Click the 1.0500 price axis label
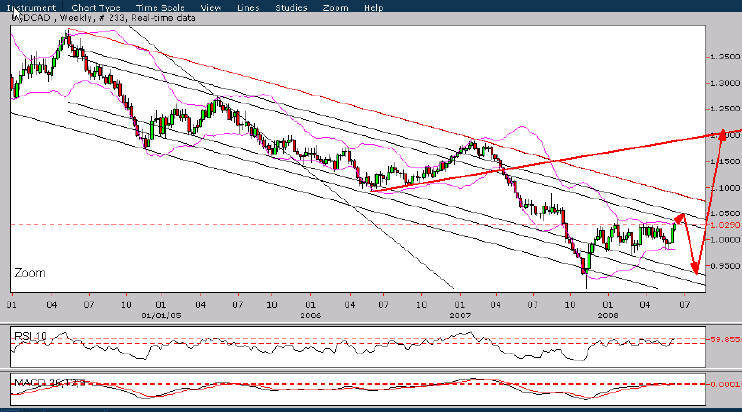742x412 pixels. point(725,213)
